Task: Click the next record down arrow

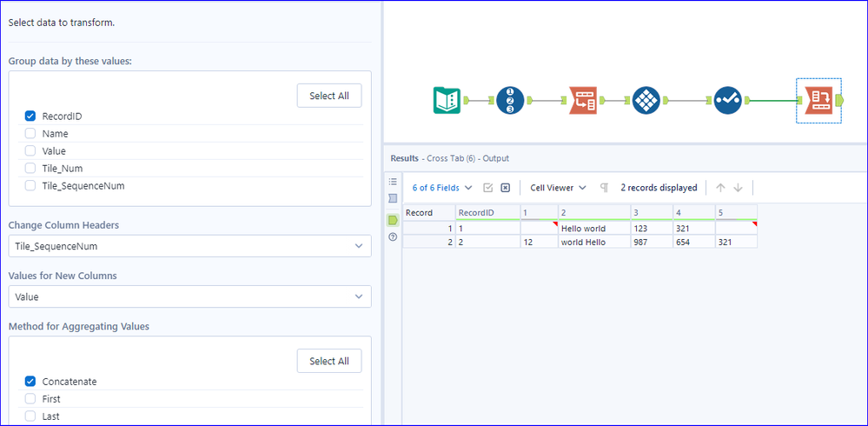Action: click(738, 188)
